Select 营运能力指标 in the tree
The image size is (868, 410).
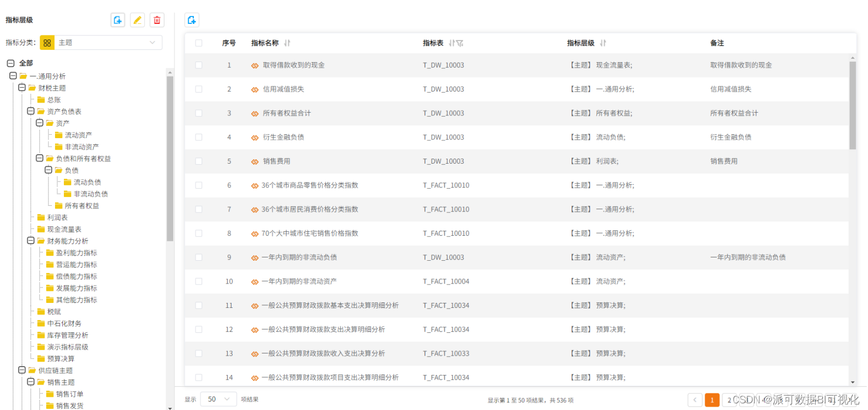pos(77,265)
